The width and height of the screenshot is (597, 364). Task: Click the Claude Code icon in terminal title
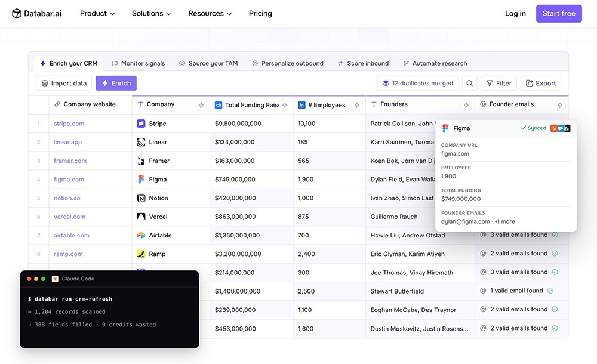point(55,279)
